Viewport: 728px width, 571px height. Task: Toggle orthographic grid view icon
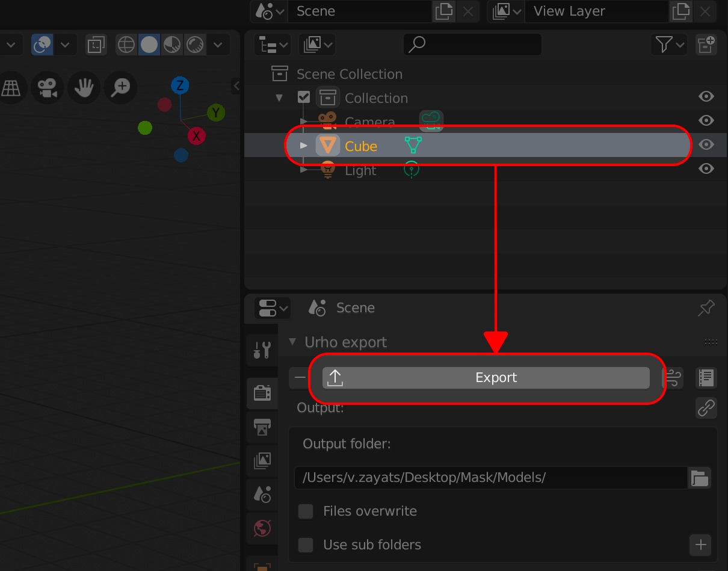tap(10, 88)
